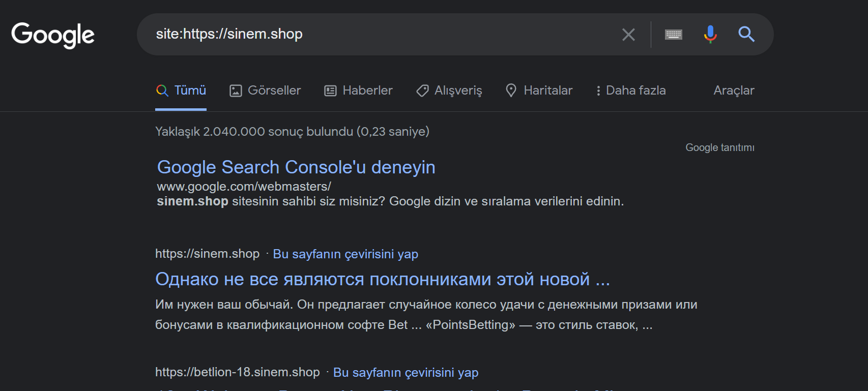Translate the sinem.shop result page
Viewport: 868px width, 391px height.
coord(345,254)
